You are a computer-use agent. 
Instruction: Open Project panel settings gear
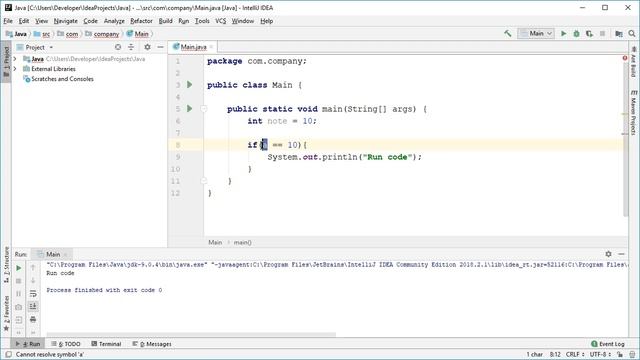[x=147, y=47]
